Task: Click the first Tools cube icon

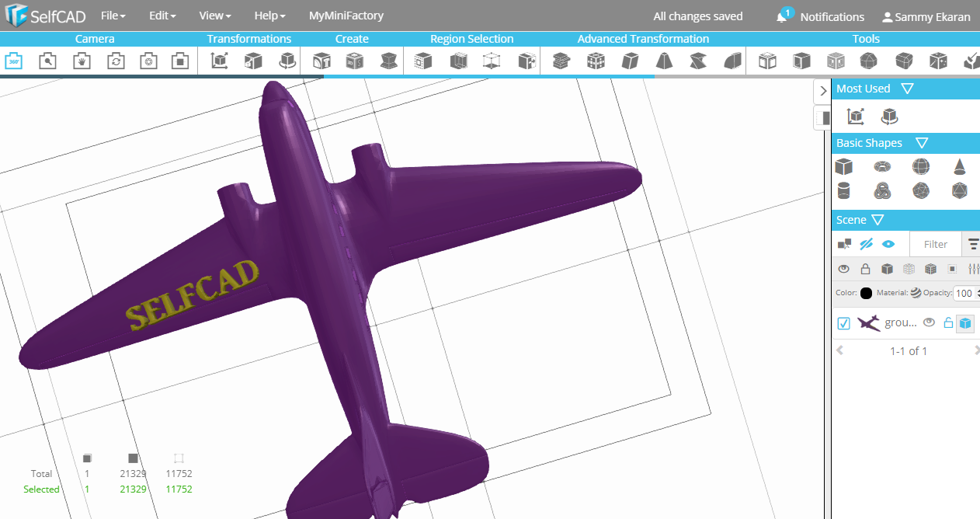Action: point(767,61)
